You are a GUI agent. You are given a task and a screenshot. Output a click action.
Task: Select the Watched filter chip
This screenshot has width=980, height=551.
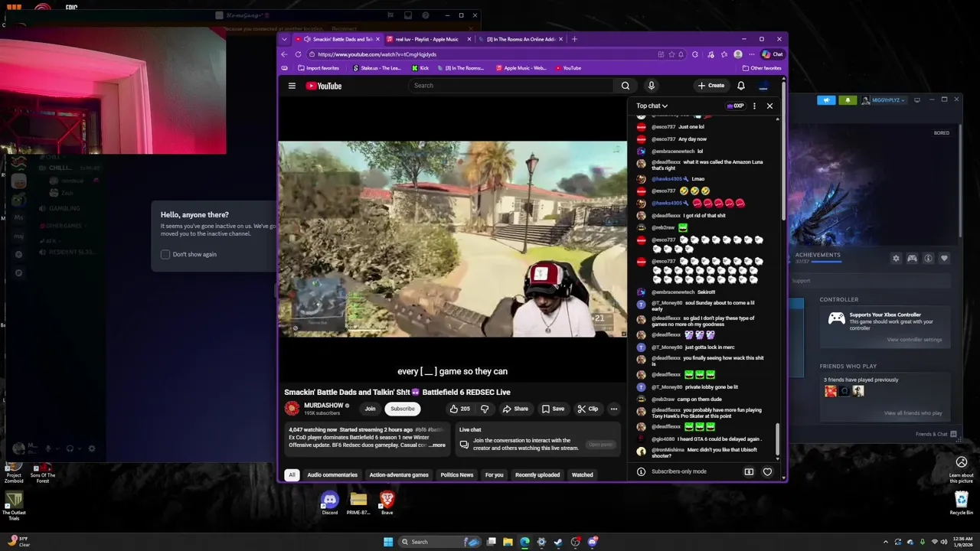(x=583, y=474)
